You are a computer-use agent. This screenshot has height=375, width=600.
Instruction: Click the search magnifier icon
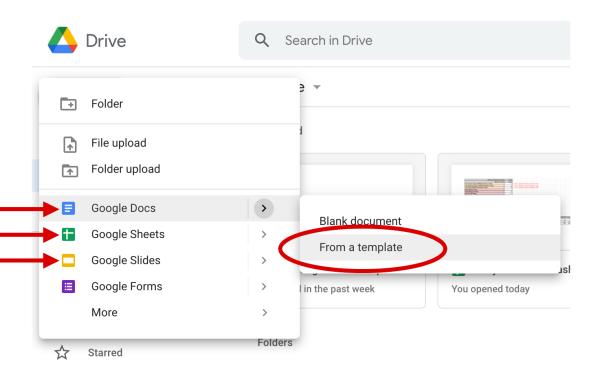click(262, 40)
